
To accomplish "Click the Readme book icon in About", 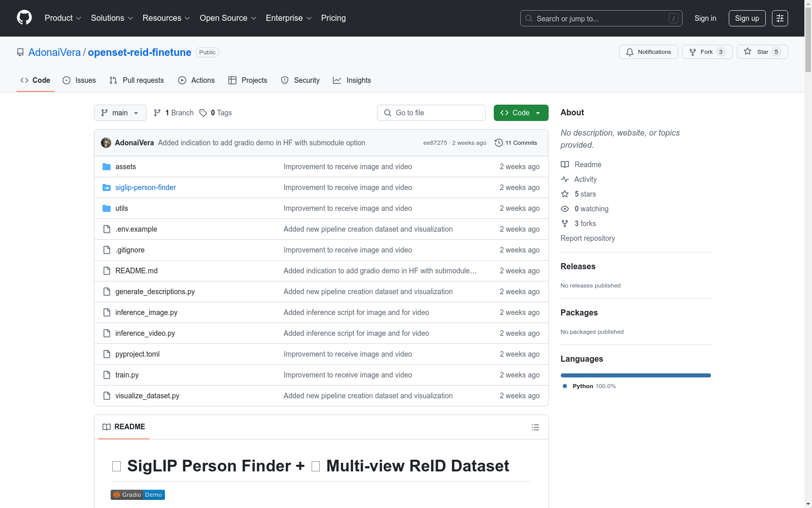I will point(565,165).
